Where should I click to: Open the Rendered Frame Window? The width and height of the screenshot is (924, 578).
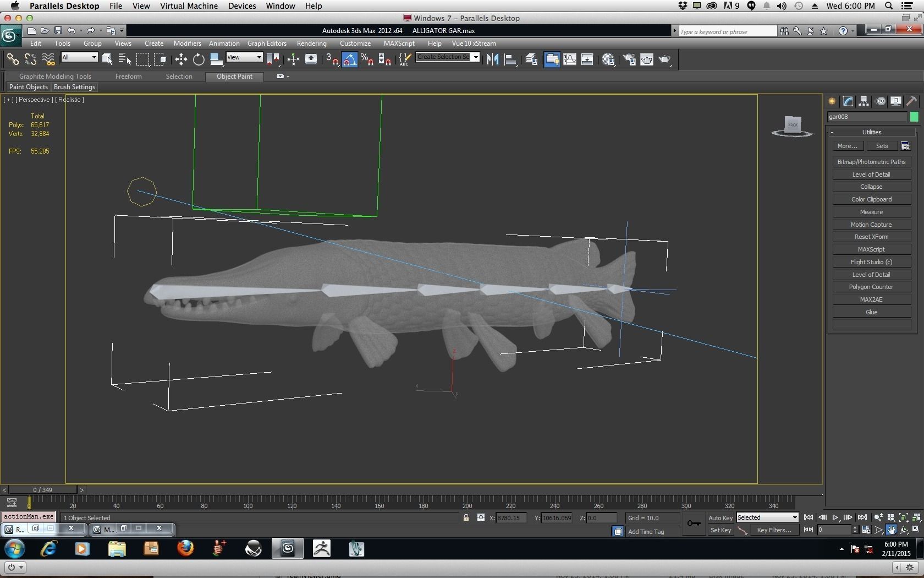pos(646,59)
